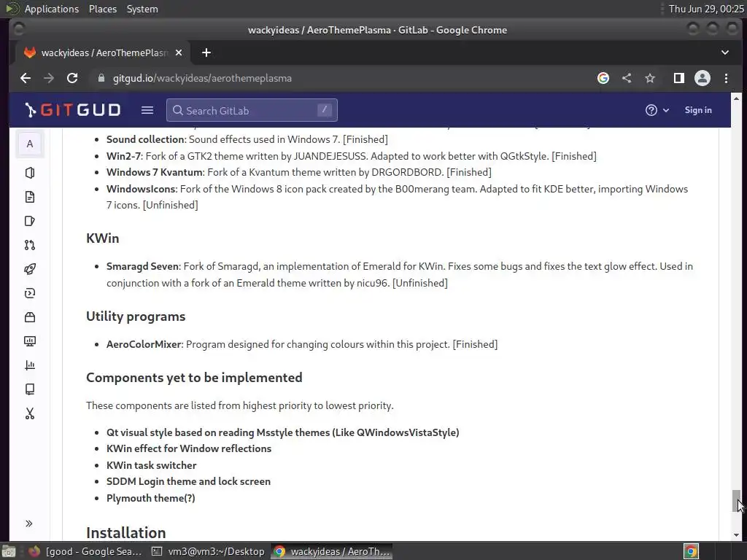Click the GitGud logo
This screenshot has height=560, width=747.
click(x=72, y=110)
